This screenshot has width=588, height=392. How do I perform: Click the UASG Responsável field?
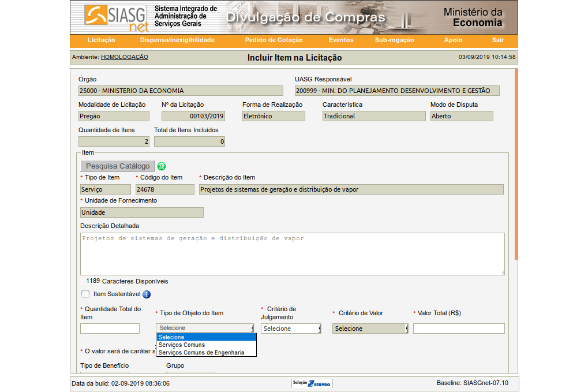pyautogui.click(x=397, y=91)
